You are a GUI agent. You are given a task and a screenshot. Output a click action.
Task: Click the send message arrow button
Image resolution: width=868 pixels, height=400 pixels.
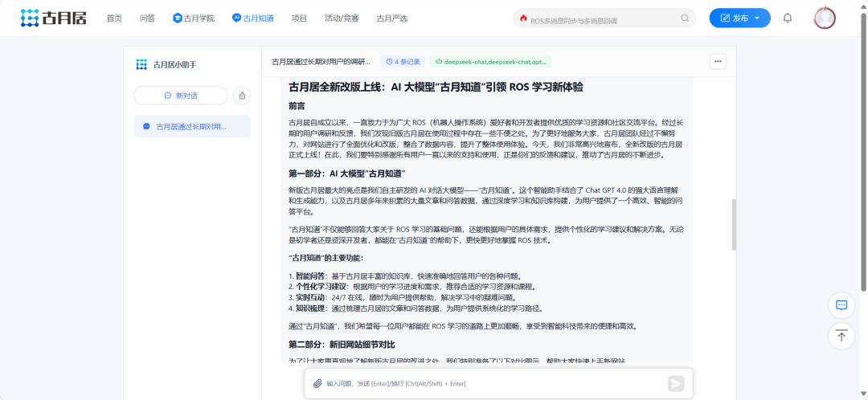[675, 383]
